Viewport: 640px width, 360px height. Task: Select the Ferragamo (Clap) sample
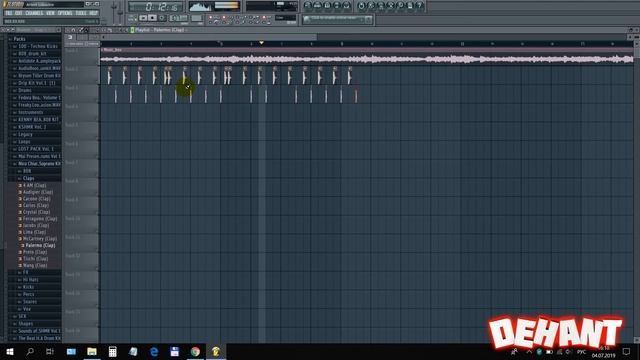(x=40, y=218)
